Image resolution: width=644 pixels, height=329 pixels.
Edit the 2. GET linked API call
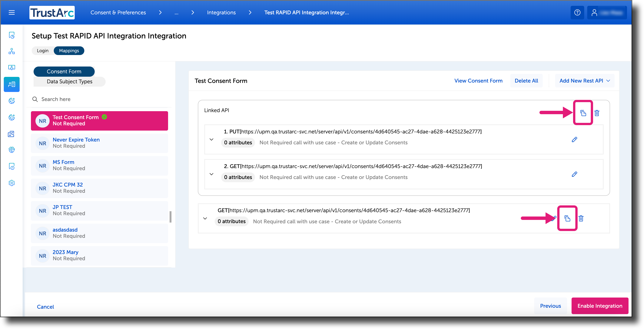(574, 174)
